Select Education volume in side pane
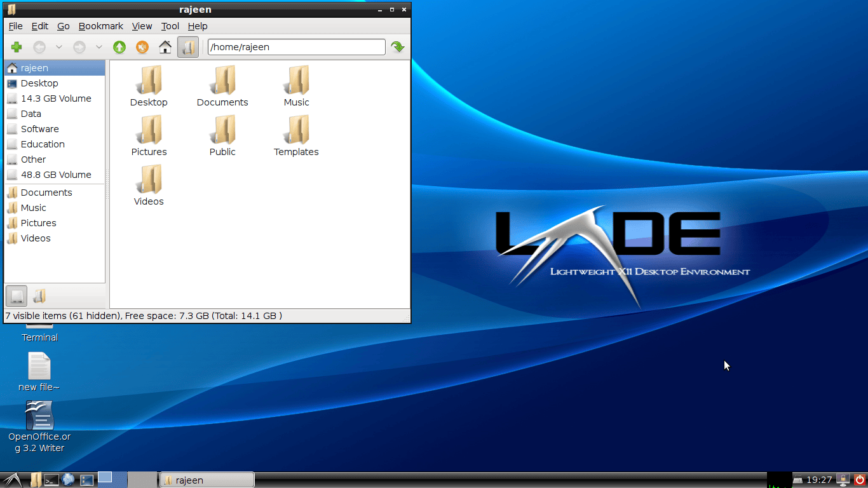The image size is (868, 488). pos(55,144)
